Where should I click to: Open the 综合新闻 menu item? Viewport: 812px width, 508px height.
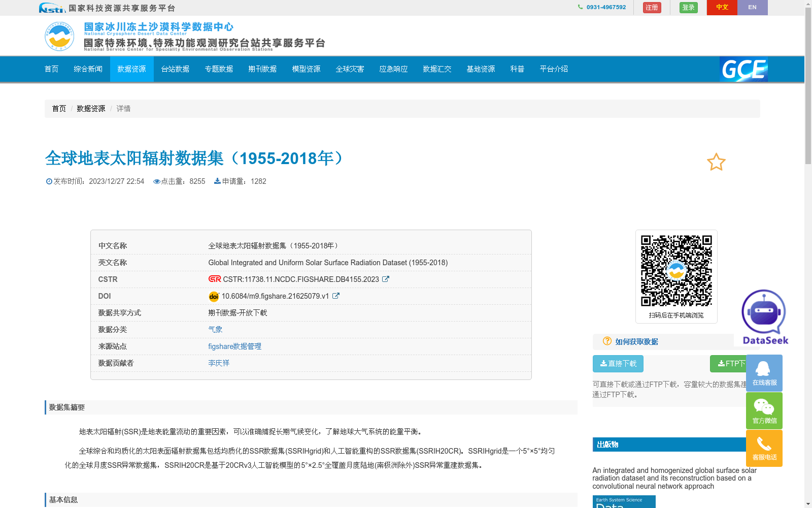pos(88,69)
